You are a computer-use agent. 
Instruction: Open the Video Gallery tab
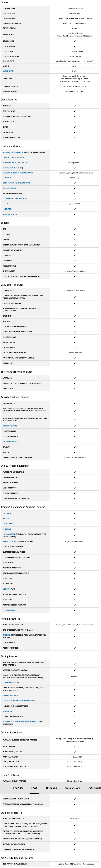tap(72, 788)
